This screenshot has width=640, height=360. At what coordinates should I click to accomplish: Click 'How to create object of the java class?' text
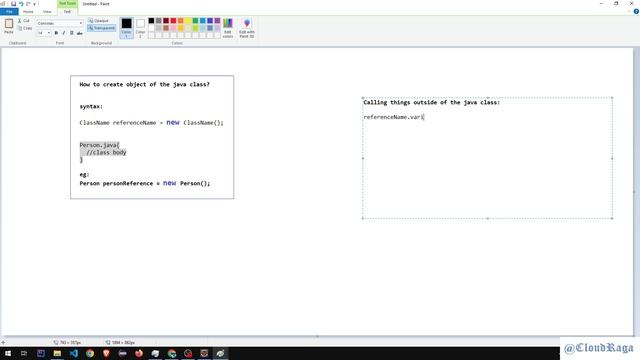click(144, 84)
